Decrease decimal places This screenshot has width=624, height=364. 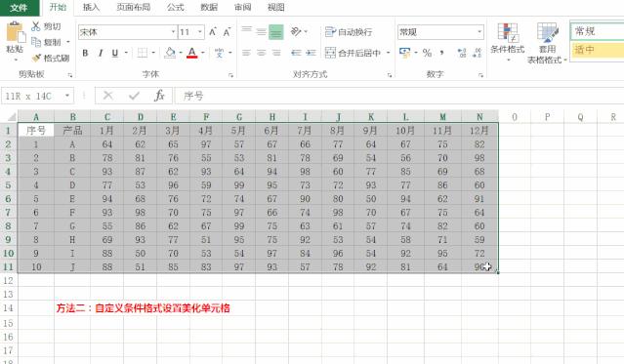[x=477, y=53]
